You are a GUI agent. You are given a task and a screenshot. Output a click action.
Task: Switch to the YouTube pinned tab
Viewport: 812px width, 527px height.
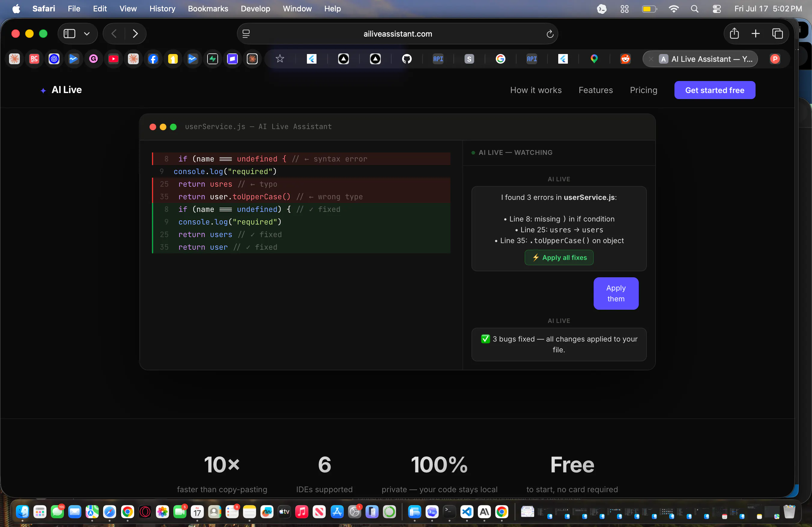point(113,59)
